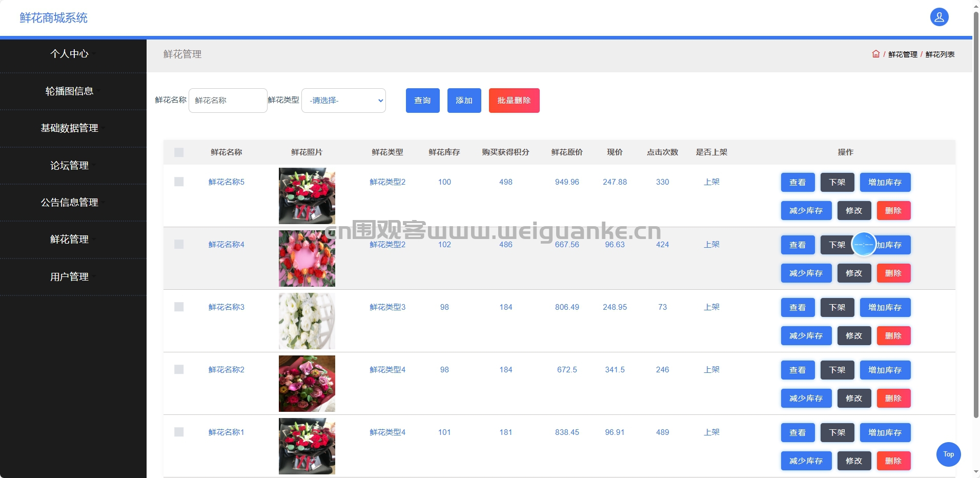Click 减少库存 for 鲜花名称3
Screen dimensions: 980x478
pos(806,335)
